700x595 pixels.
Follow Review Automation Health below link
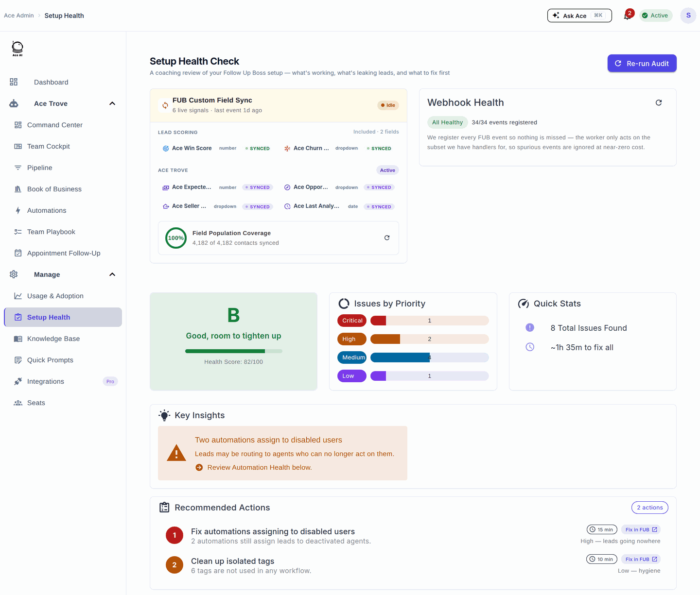pyautogui.click(x=260, y=467)
